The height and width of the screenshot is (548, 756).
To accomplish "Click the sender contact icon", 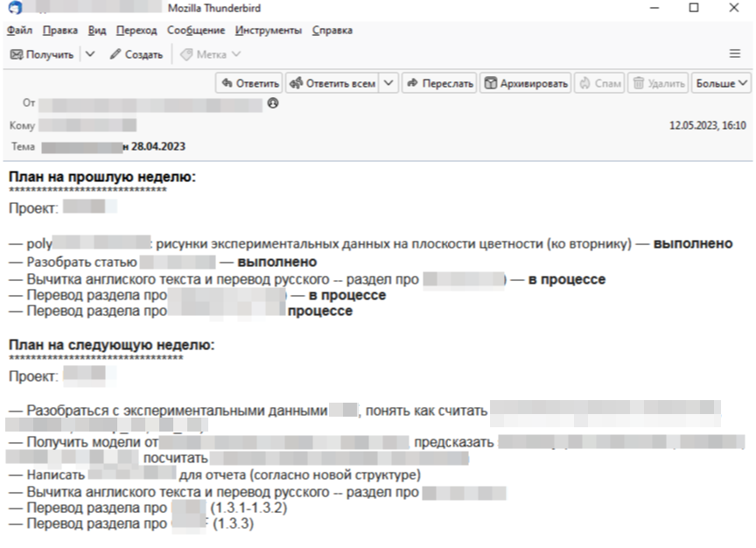I will [x=272, y=103].
